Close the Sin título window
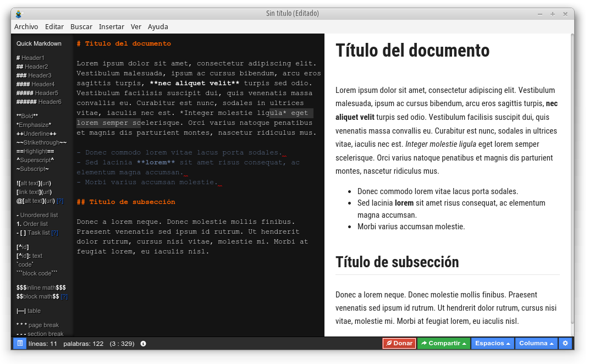Viewport: 589px width, 364px height. click(565, 14)
